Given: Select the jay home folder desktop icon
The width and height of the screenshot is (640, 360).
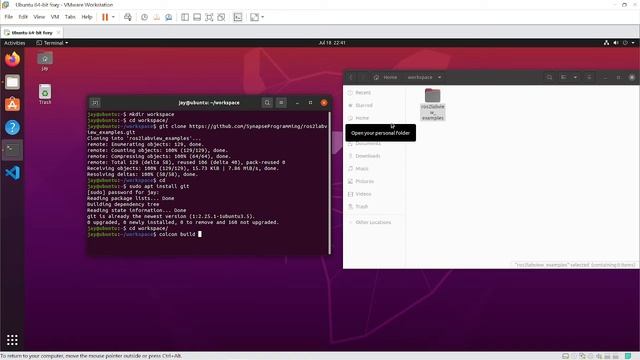Looking at the screenshot, I should click(45, 61).
